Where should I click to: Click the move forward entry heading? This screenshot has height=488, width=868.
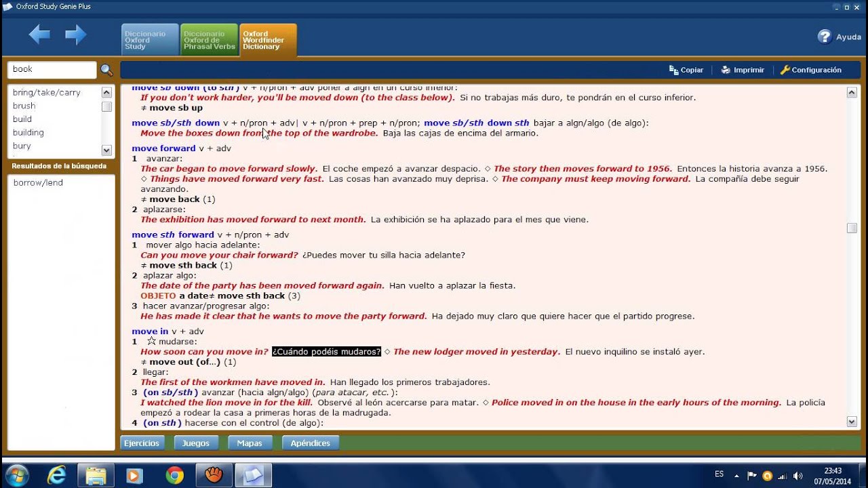[163, 148]
